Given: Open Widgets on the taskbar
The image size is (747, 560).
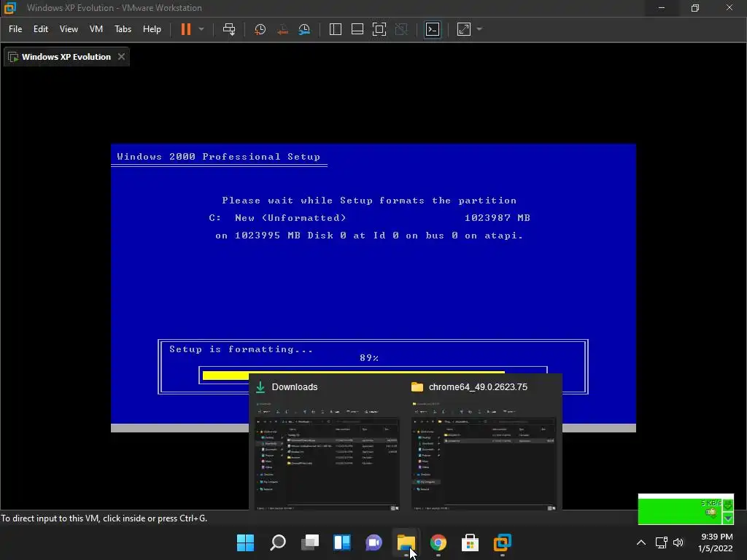Looking at the screenshot, I should click(341, 542).
